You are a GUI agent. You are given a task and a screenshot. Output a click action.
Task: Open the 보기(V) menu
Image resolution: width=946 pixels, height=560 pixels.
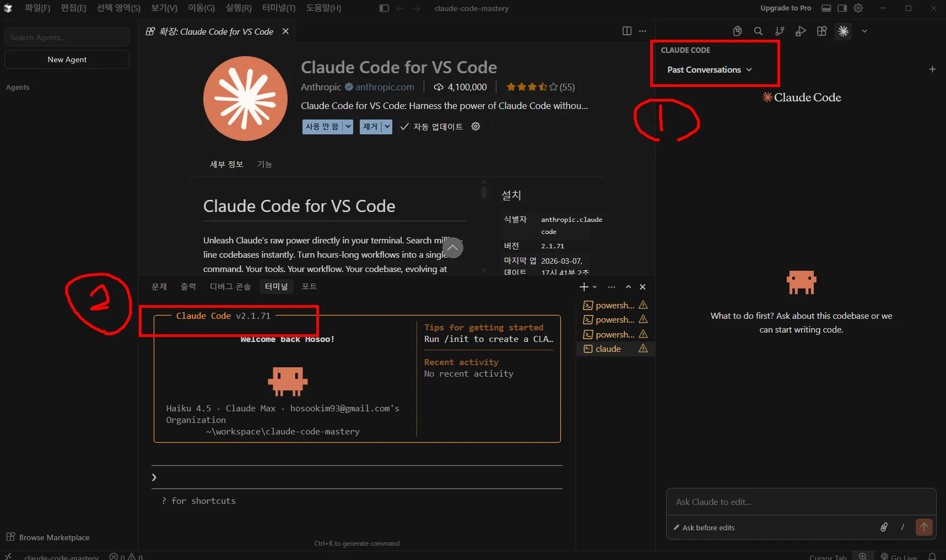pyautogui.click(x=164, y=8)
